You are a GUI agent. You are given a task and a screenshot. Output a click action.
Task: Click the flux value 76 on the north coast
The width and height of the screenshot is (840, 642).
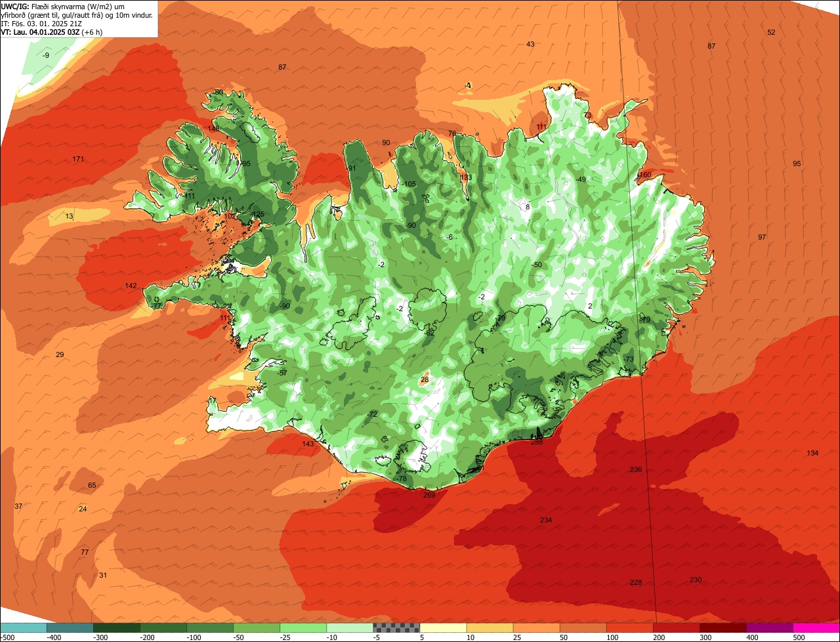pyautogui.click(x=452, y=133)
